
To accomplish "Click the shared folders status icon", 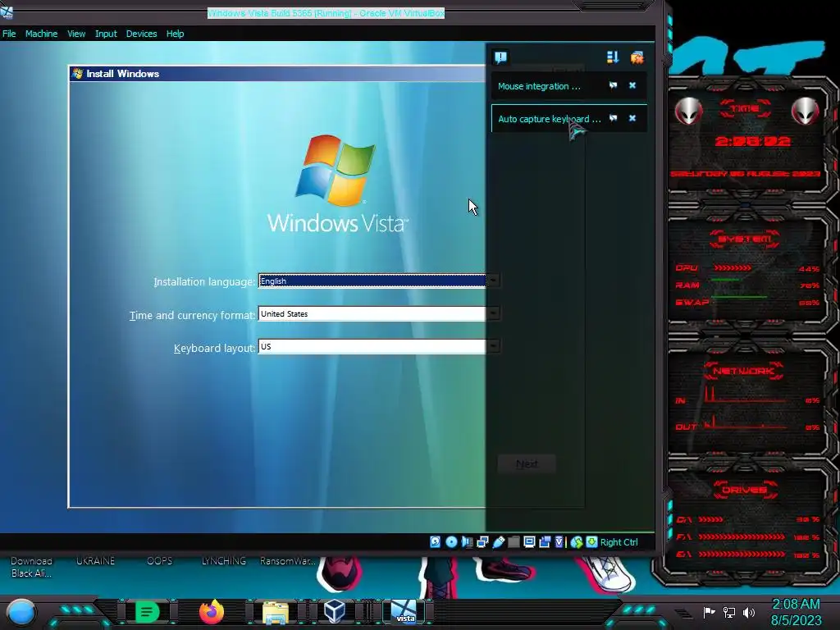I will [x=514, y=542].
